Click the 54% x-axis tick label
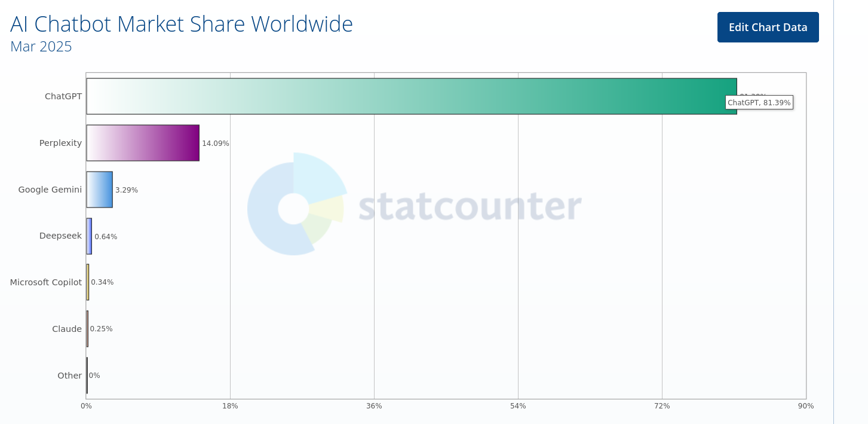 518,406
